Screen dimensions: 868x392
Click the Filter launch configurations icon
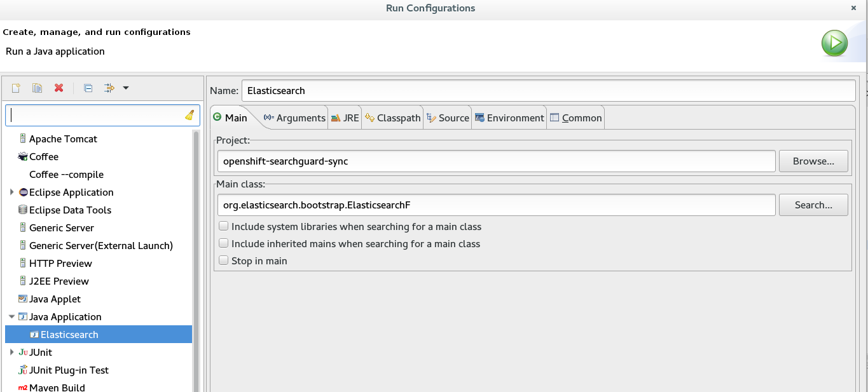pos(109,88)
